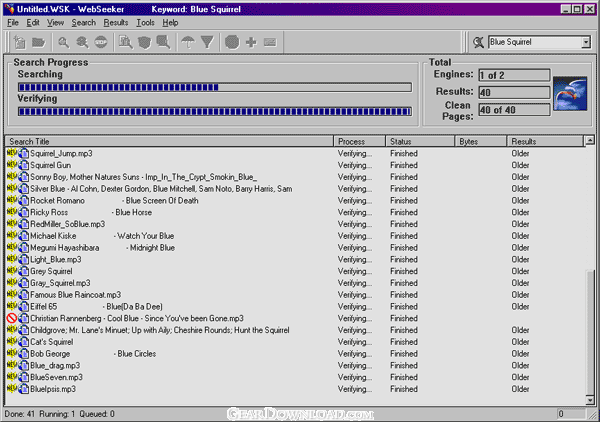Screen dimensions: 600x422
Task: Click the NEW badge on Bob George row
Action: click(12, 353)
